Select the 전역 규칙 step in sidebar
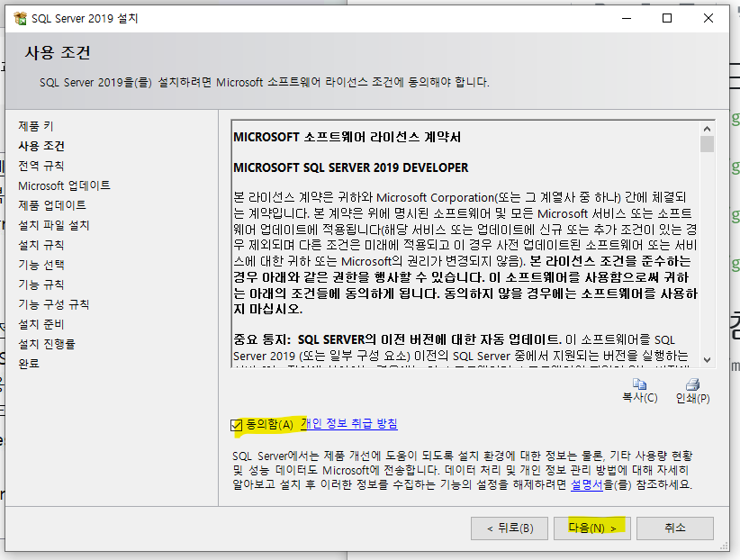Viewport: 740px width, 560px height. coord(41,166)
